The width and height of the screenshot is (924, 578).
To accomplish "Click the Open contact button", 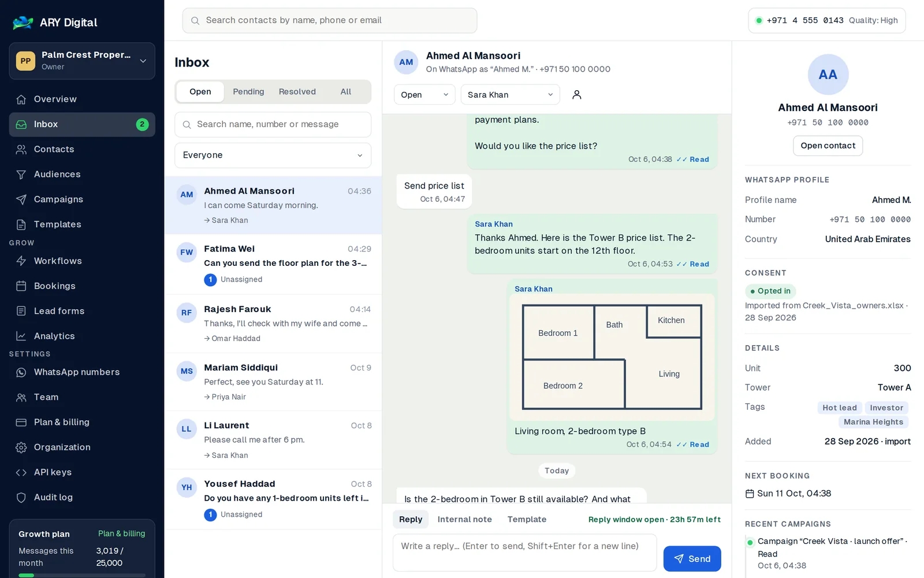I will click(828, 146).
